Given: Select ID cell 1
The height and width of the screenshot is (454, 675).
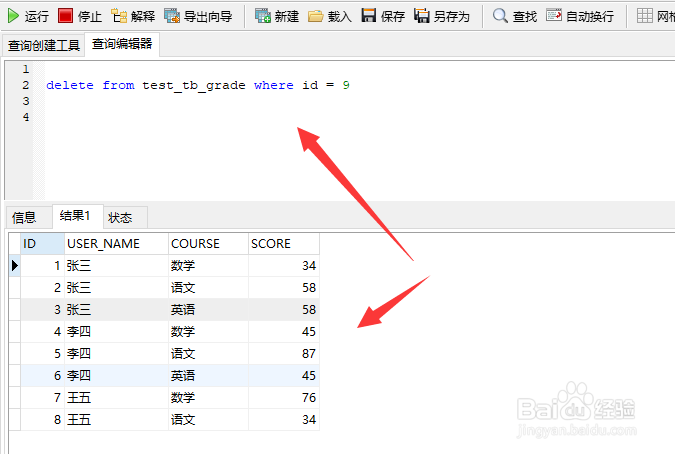Looking at the screenshot, I should [x=42, y=266].
